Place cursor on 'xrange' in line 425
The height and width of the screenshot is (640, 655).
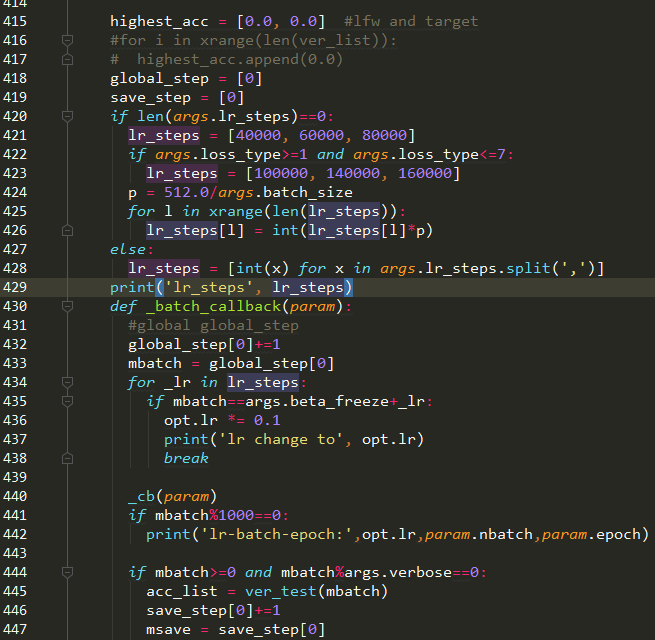click(236, 211)
